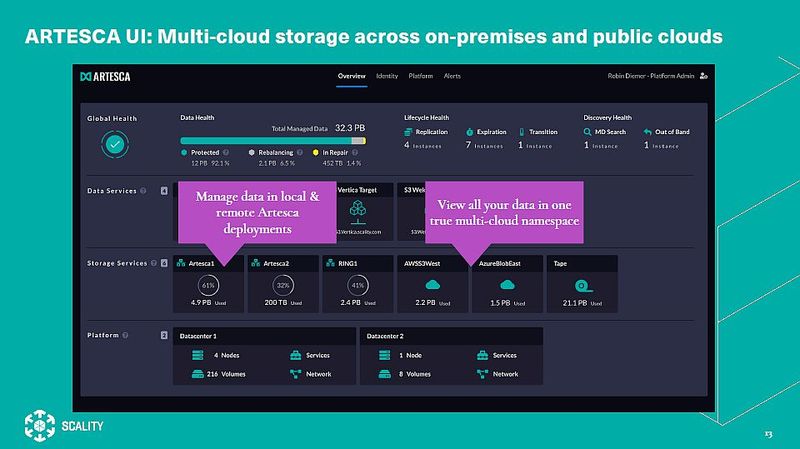Image resolution: width=800 pixels, height=449 pixels.
Task: Open the Vertica Target data service card
Action: [365, 212]
